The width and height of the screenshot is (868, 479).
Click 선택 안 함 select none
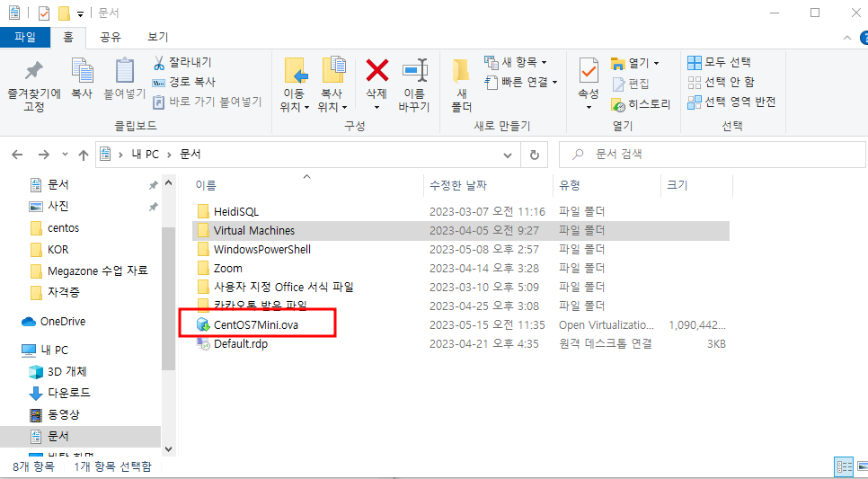721,82
